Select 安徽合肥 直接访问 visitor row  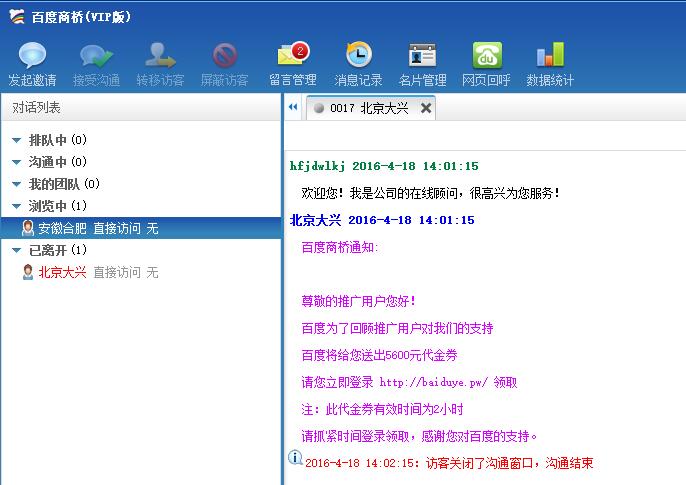pyautogui.click(x=141, y=228)
